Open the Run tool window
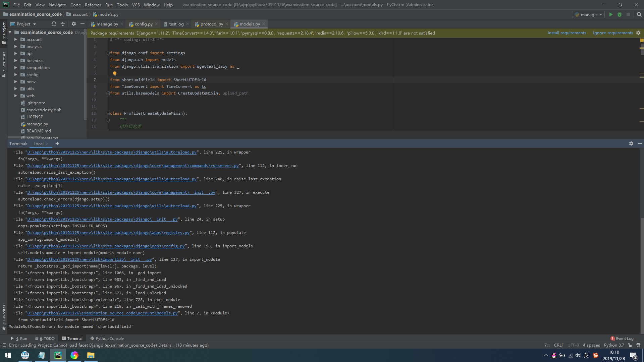Image resolution: width=644 pixels, height=362 pixels. coord(19,339)
